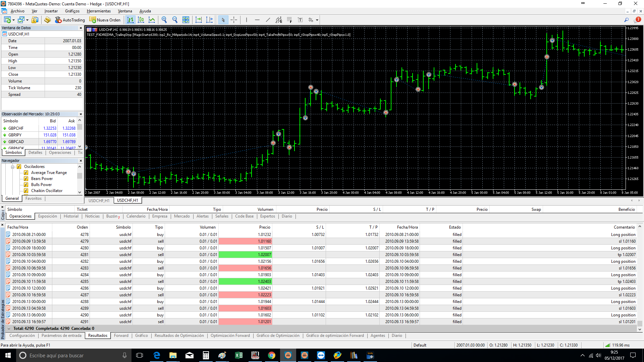
Task: Switch chart to bar chart mode
Action: [x=130, y=20]
